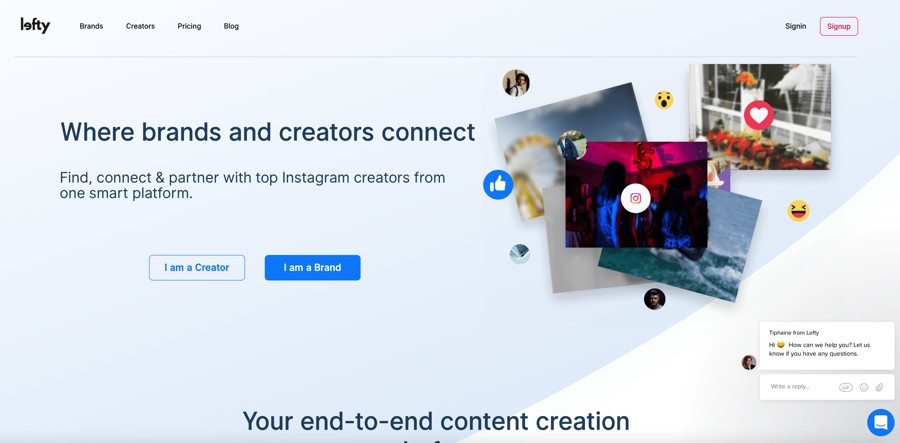The height and width of the screenshot is (443, 900).
Task: Click the red heart reaction icon
Action: (x=759, y=115)
